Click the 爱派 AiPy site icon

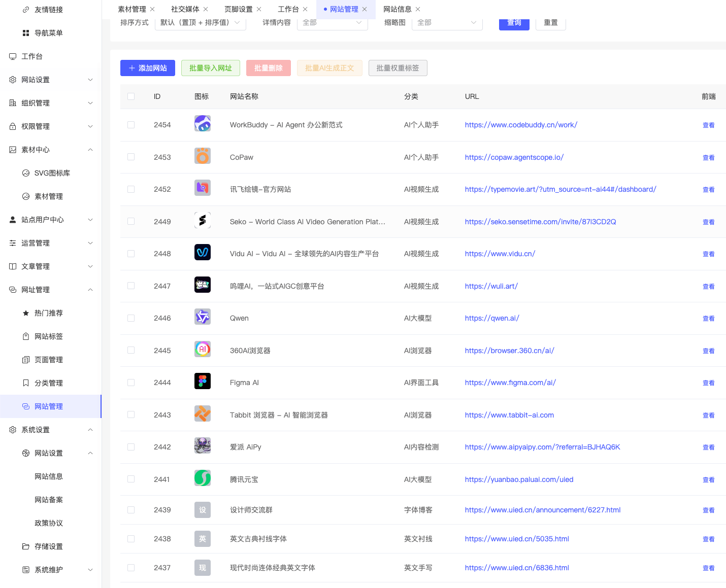[203, 445]
